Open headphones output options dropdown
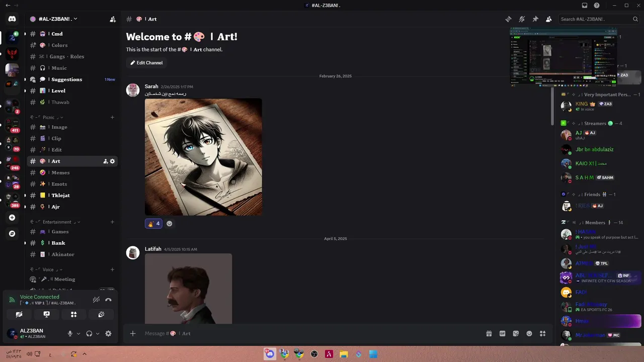The image size is (644, 362). click(x=98, y=333)
